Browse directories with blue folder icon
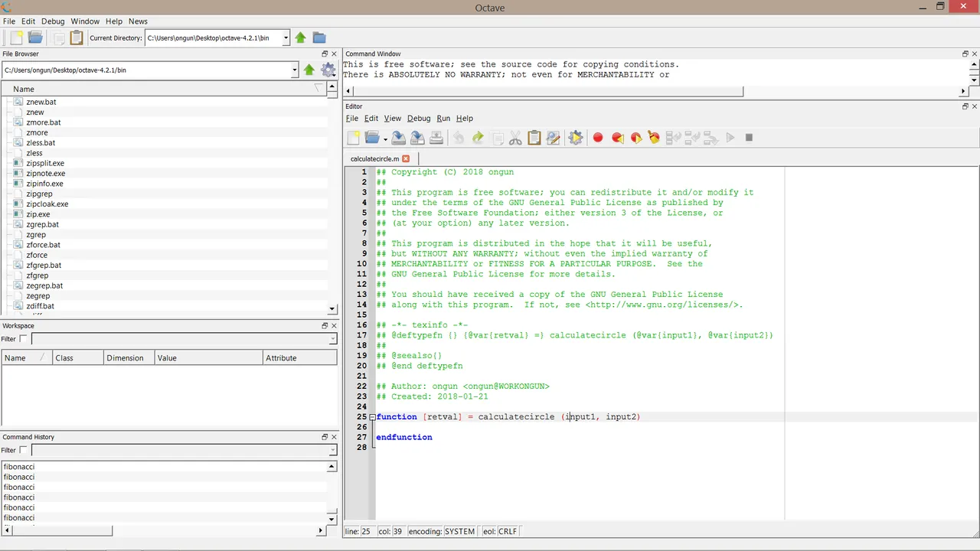980x551 pixels. point(319,37)
